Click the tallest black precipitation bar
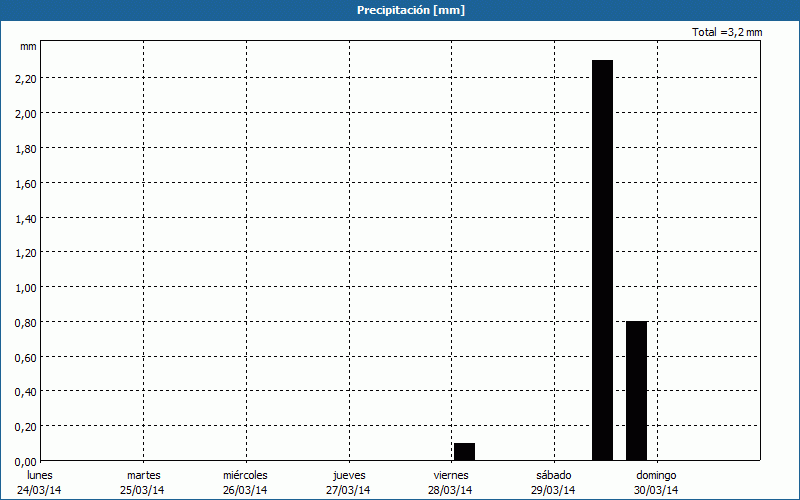This screenshot has width=800, height=500. click(x=602, y=260)
